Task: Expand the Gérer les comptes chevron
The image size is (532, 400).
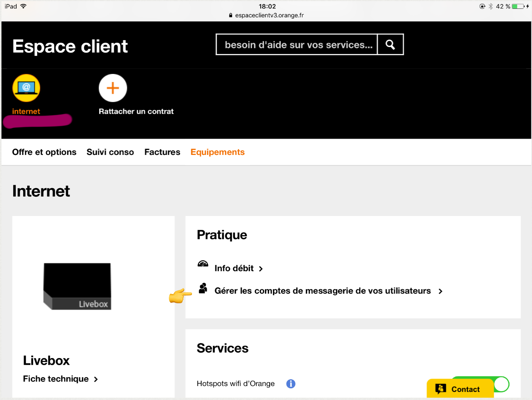Action: tap(440, 291)
